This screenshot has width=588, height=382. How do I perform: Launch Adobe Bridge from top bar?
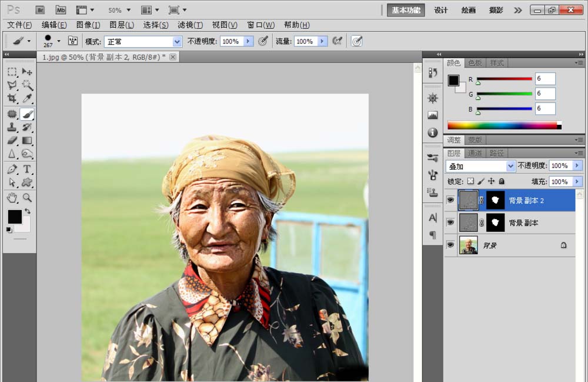(40, 10)
